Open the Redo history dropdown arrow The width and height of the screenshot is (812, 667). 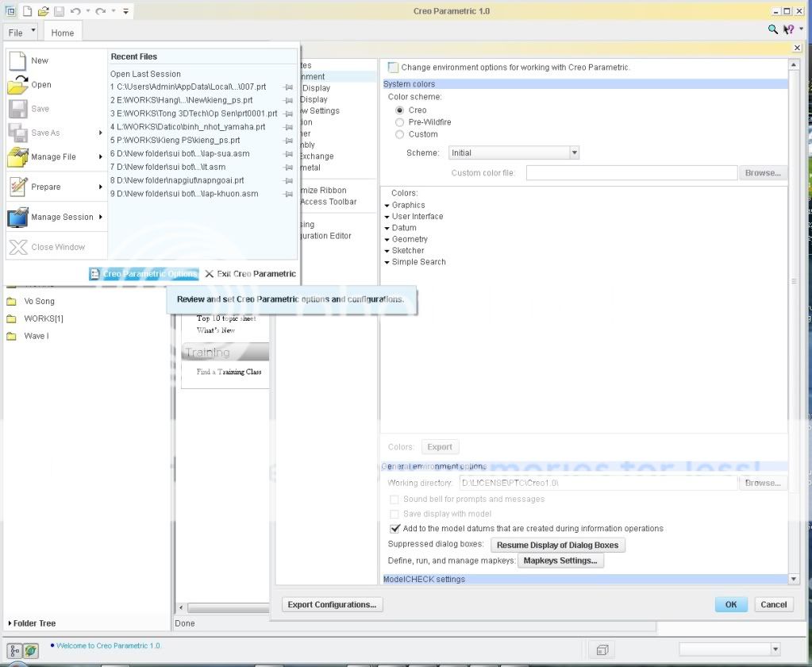pos(114,11)
